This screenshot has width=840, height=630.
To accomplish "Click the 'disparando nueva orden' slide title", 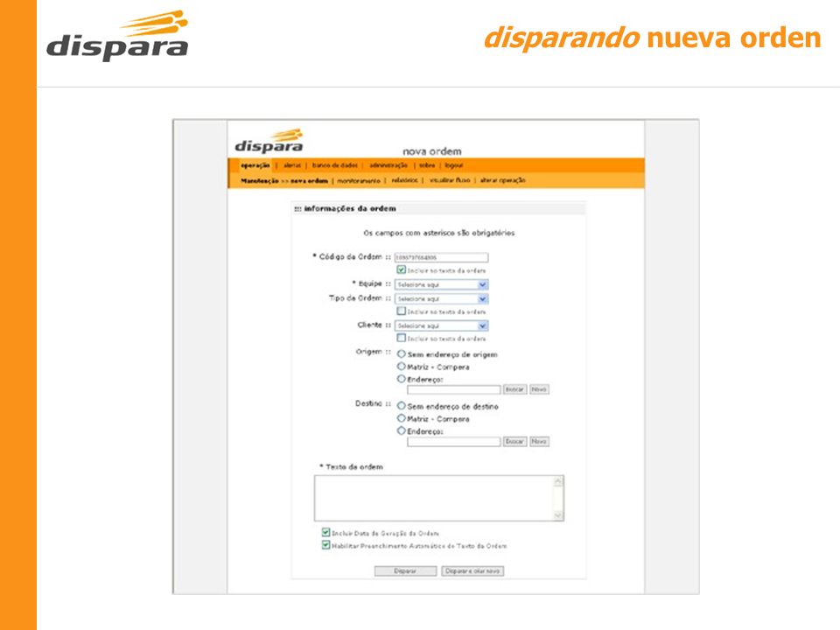I will 653,38.
